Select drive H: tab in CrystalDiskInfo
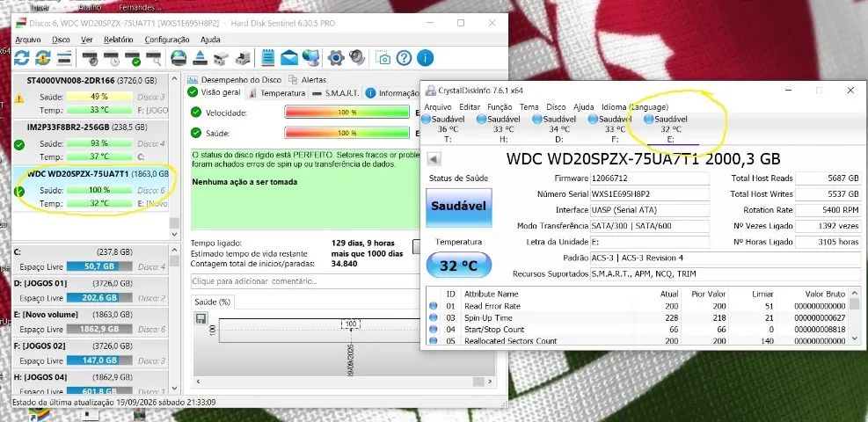Screen dimensions: 868x422 point(503,129)
